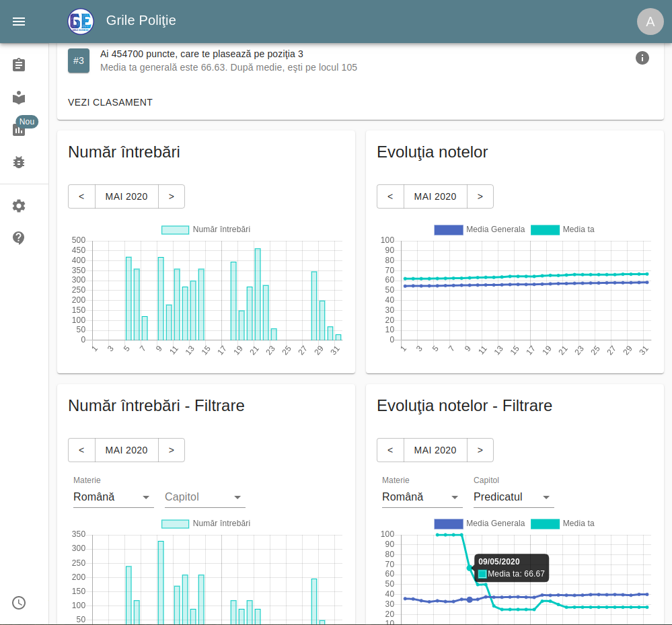Toggle Media Generala legend in Evoluția notelor
Viewport: 672px width, 625px height.
point(480,229)
